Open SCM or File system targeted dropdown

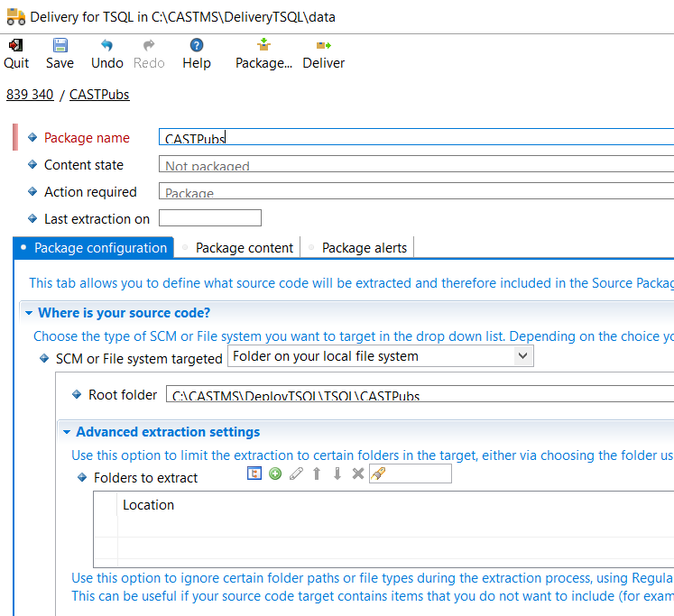[x=522, y=356]
